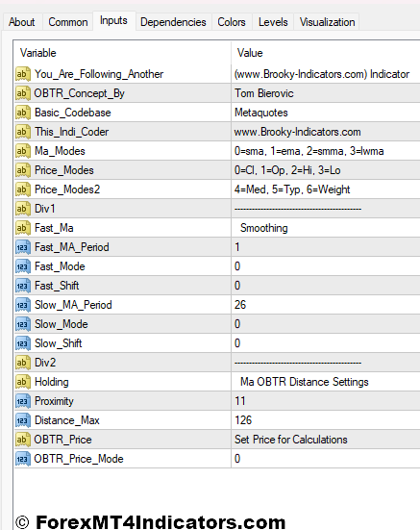Image resolution: width=420 pixels, height=530 pixels.
Task: Click integer icon beside Proximity
Action: tap(23, 401)
